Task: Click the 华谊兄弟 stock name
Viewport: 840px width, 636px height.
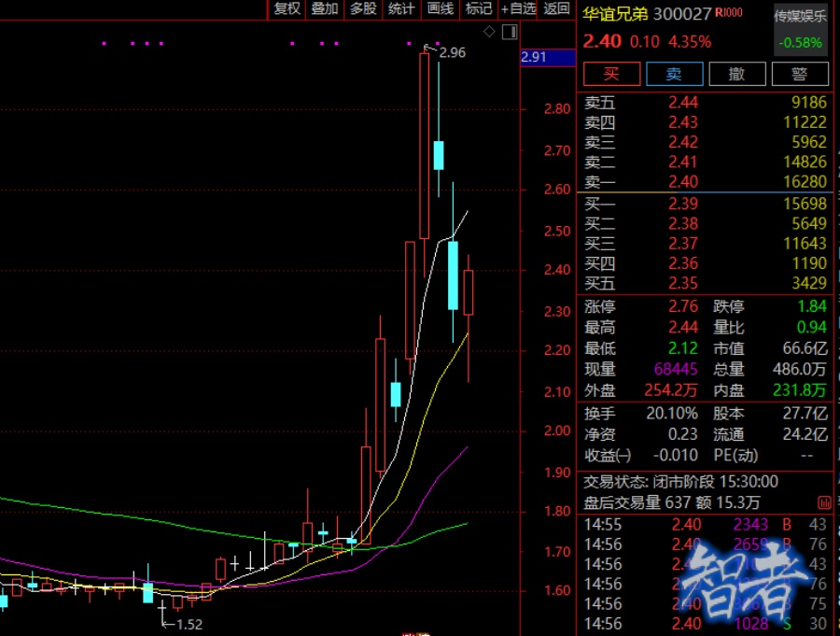Action: [x=616, y=14]
